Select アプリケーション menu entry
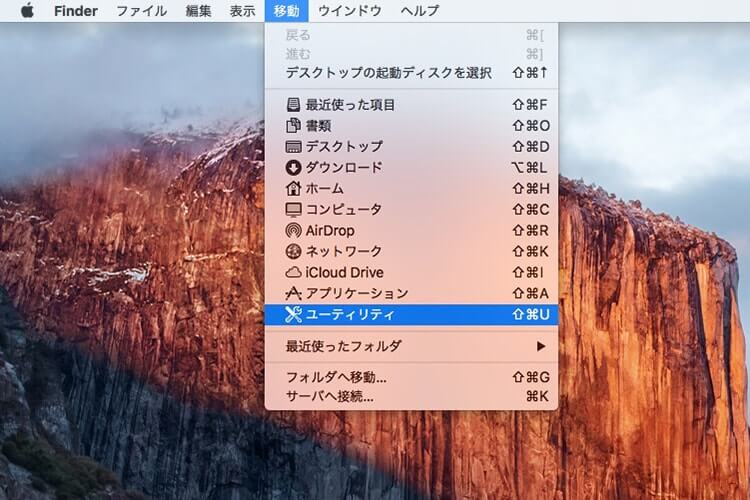The height and width of the screenshot is (500, 750). coord(411,293)
